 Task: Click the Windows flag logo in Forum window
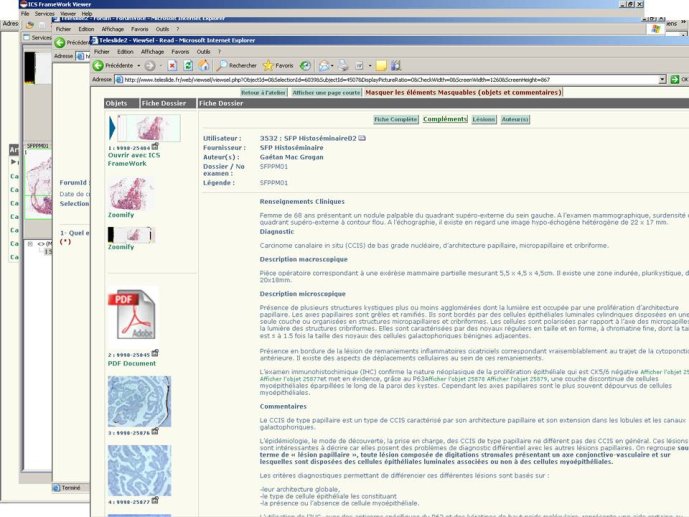[x=656, y=29]
